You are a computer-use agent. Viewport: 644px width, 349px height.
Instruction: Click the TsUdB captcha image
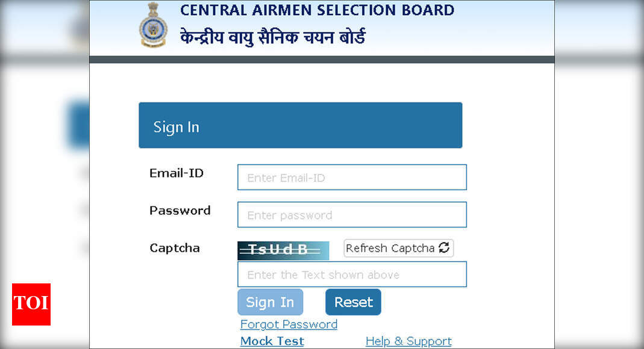[x=283, y=250]
